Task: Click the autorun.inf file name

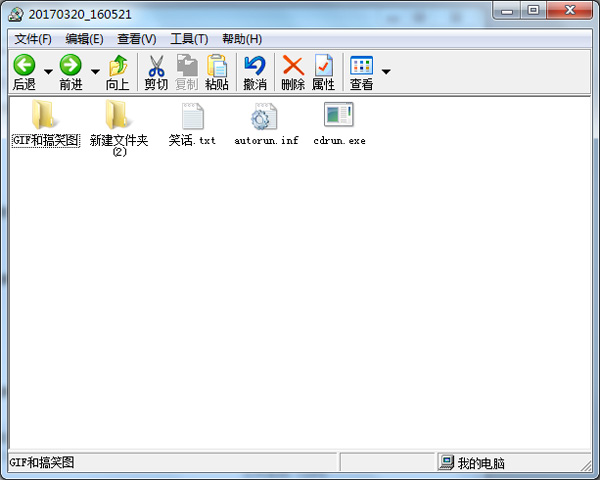Action: click(266, 140)
